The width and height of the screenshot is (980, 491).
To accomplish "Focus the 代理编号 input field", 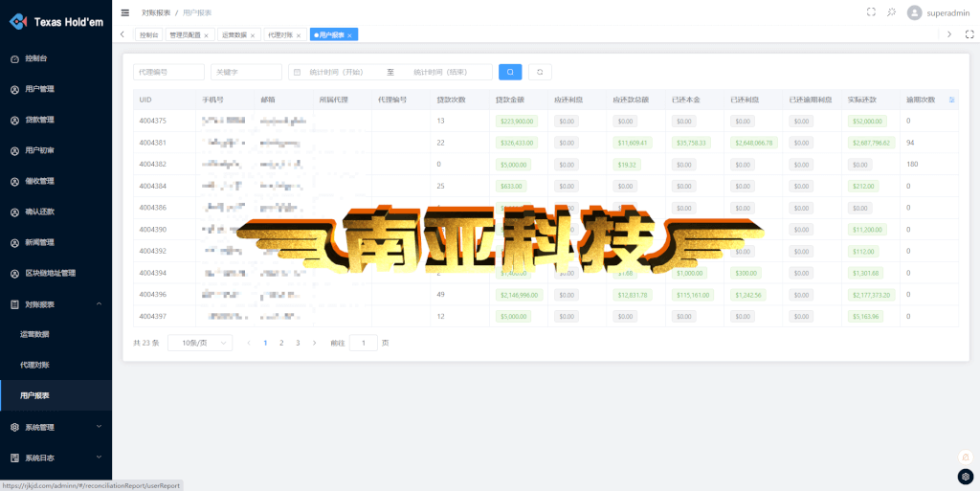I will tap(168, 72).
